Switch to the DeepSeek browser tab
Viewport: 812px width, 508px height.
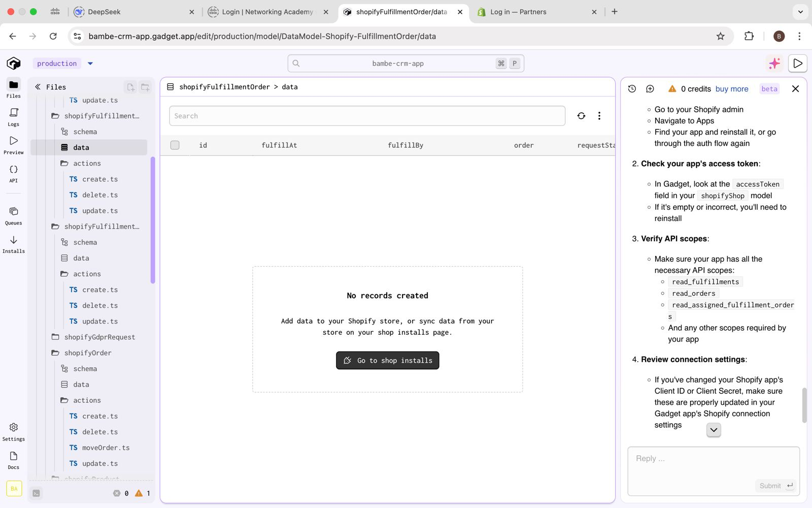(x=134, y=12)
